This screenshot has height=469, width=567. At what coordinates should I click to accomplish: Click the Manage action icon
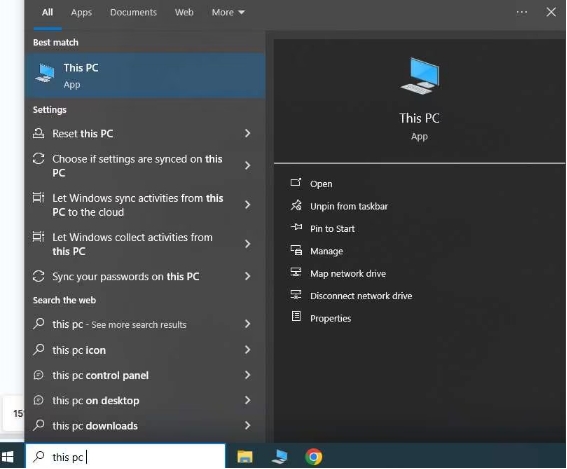coord(296,250)
